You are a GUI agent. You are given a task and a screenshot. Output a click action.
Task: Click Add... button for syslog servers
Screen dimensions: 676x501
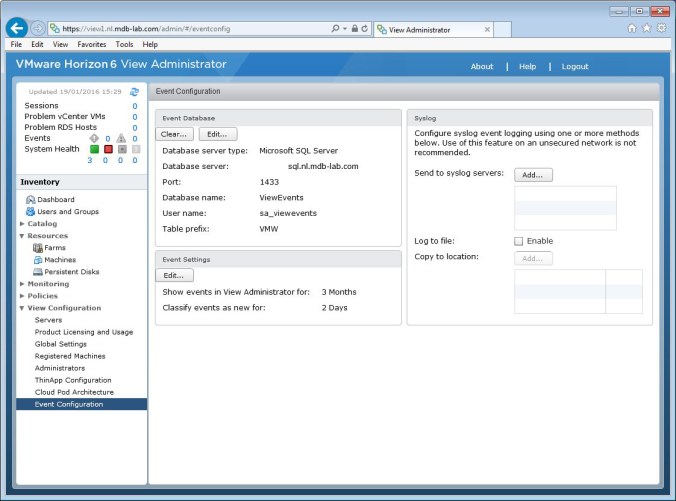tap(533, 175)
